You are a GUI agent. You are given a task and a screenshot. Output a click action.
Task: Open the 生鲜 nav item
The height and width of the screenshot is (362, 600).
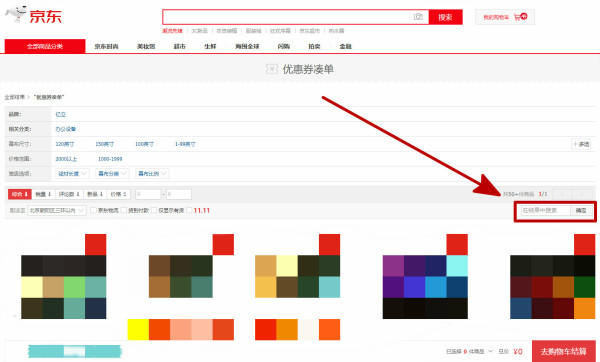click(x=210, y=46)
